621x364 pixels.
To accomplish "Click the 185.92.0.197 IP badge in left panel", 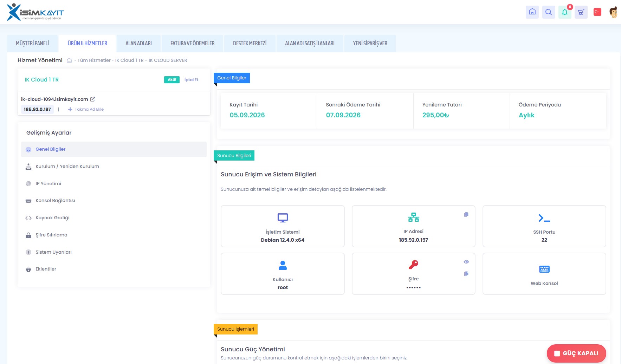I will point(37,109).
